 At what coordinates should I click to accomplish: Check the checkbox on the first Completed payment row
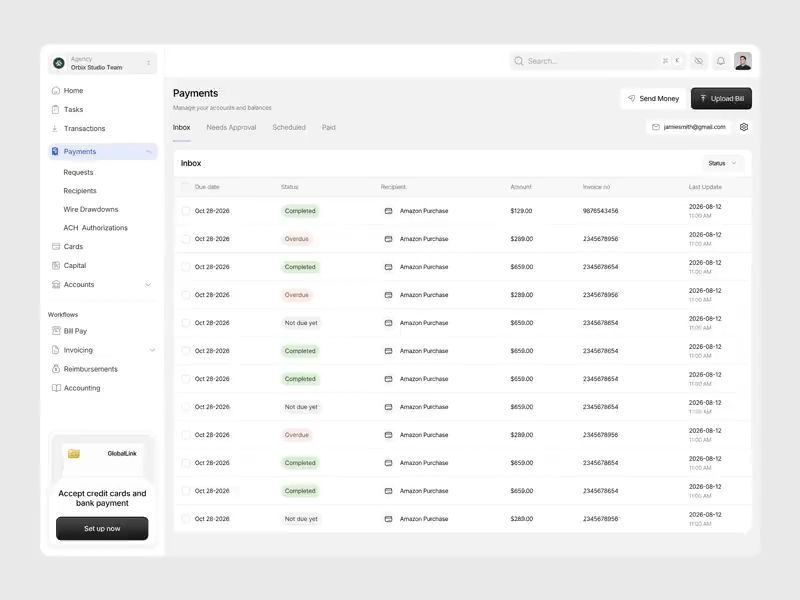point(184,211)
